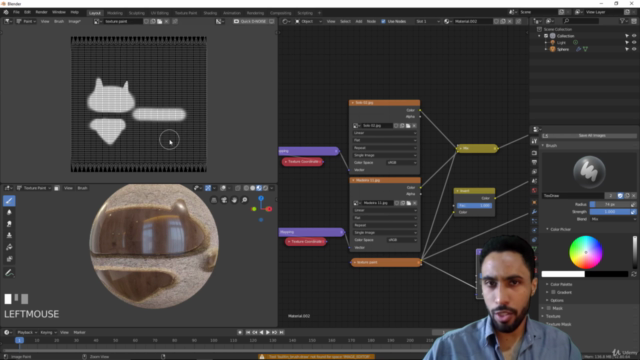Open Texture Paint mode dropdown in viewport header

point(34,188)
